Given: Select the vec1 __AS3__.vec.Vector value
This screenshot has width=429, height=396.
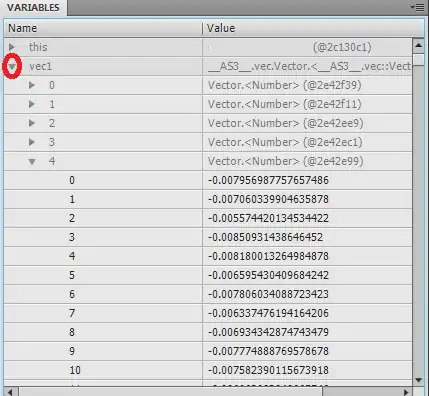Looking at the screenshot, I should (x=309, y=66).
